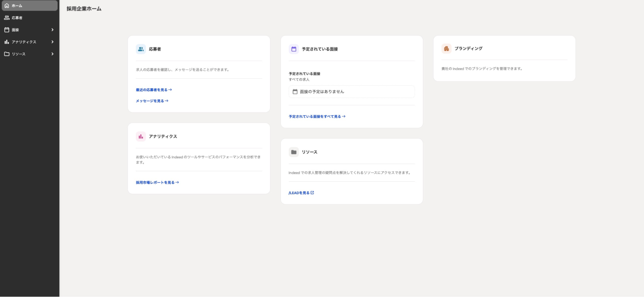Click the gray folder icon on リソース card

(x=294, y=152)
